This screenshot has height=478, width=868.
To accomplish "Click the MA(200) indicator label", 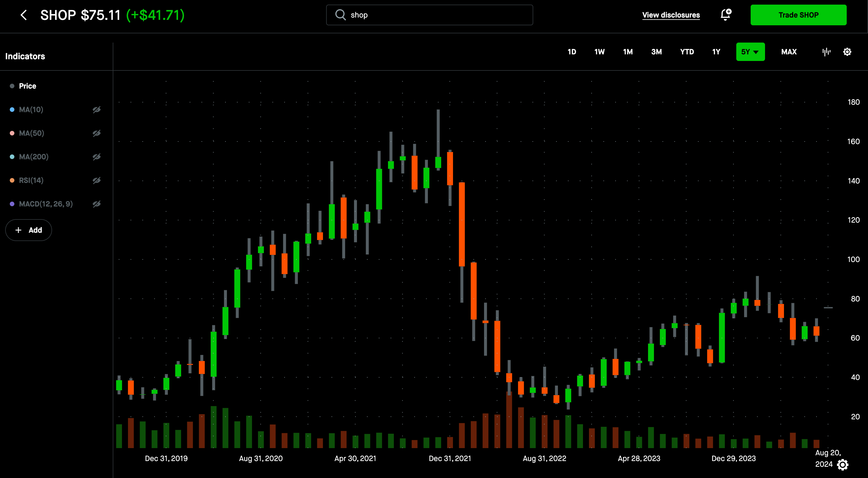I will [34, 157].
